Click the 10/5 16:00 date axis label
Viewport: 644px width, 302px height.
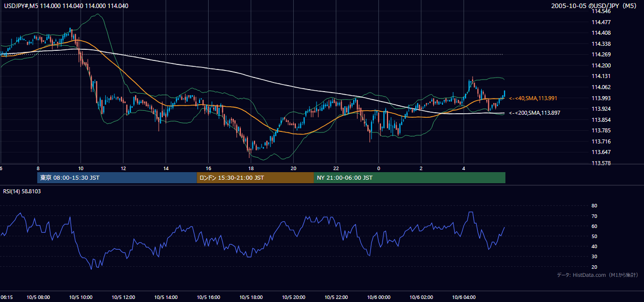(209, 297)
